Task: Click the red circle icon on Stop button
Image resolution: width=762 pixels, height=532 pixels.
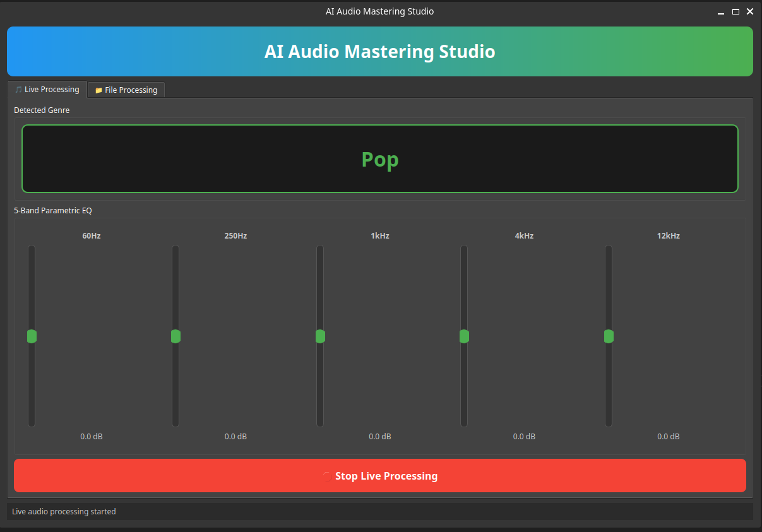Action: click(x=327, y=476)
